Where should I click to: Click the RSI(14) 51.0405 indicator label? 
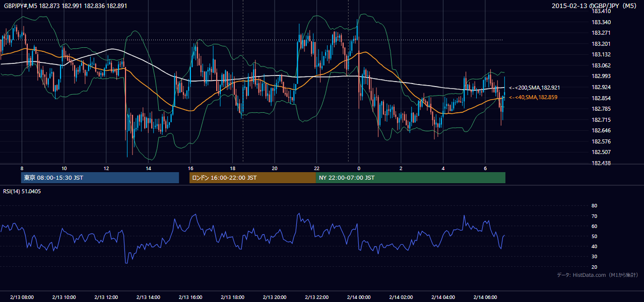pyautogui.click(x=22, y=191)
